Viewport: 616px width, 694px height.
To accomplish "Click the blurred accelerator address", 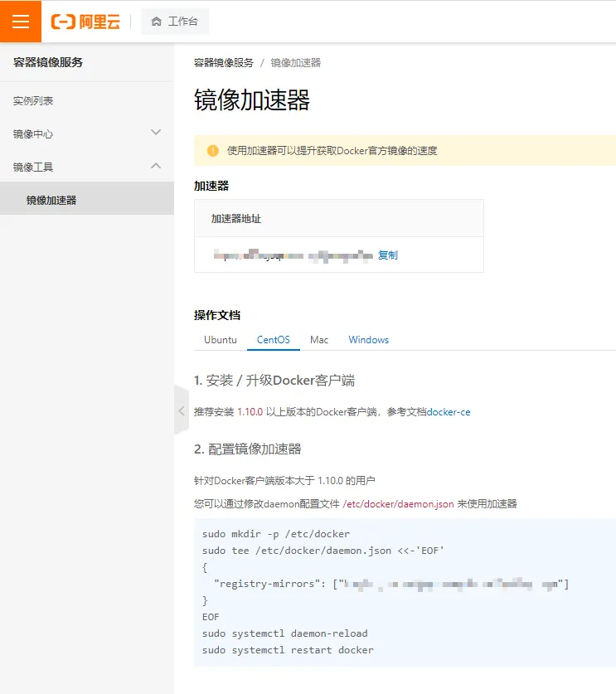I will (x=293, y=255).
